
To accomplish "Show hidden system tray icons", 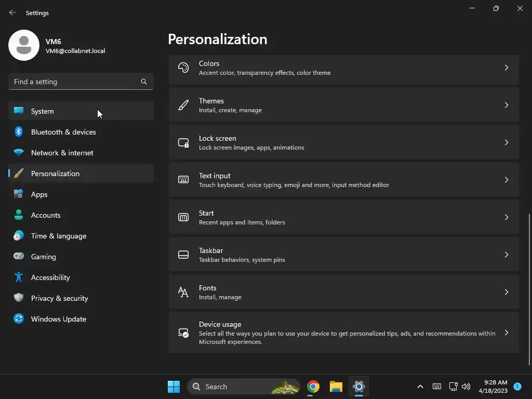I will [420, 387].
